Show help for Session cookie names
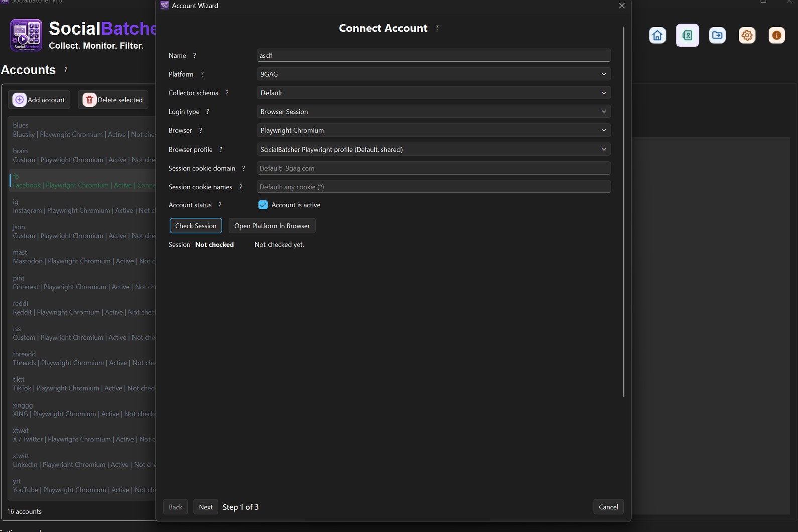Image resolution: width=798 pixels, height=532 pixels. tap(241, 187)
